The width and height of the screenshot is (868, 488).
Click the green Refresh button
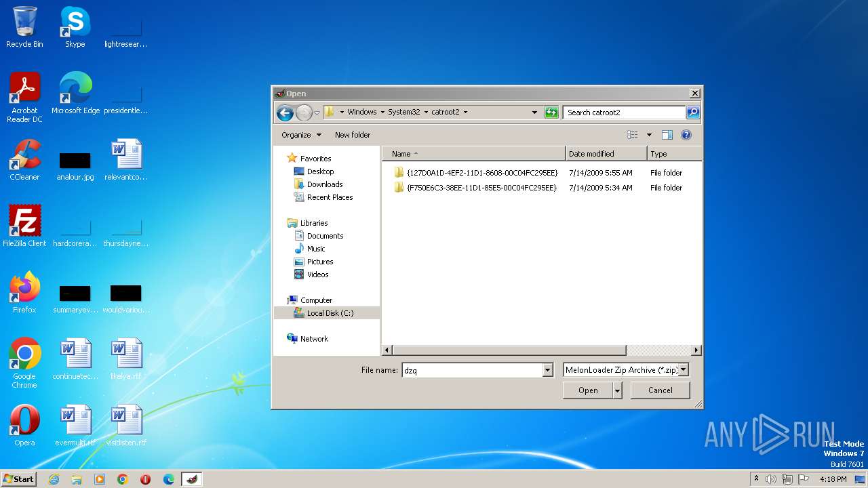pos(551,113)
